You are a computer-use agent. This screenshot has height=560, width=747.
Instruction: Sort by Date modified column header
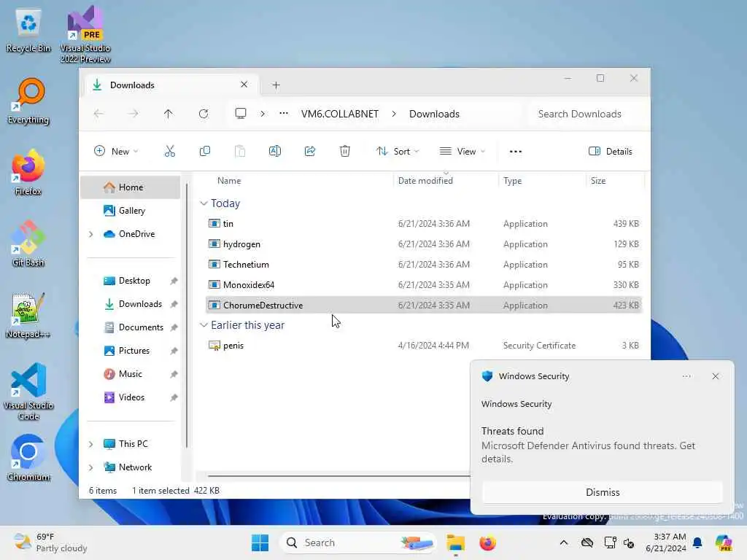425,181
